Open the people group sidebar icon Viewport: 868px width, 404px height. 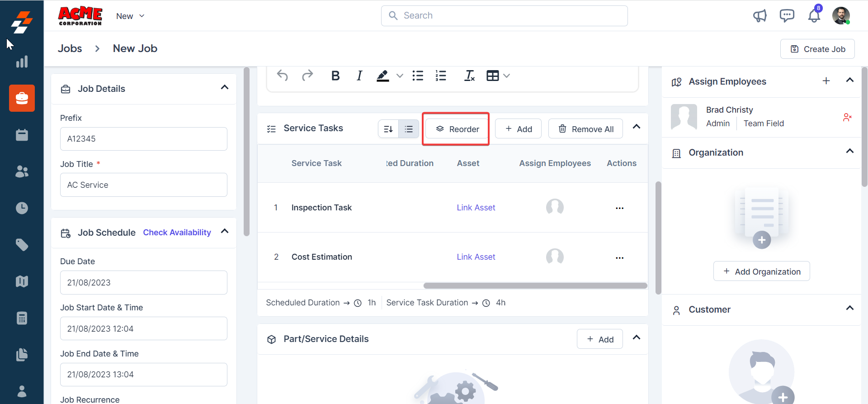tap(22, 171)
